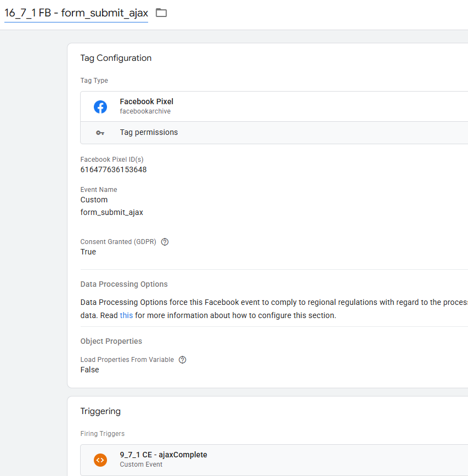Click the Facebook logo icon
Screen dimensions: 468x476
coord(100,106)
